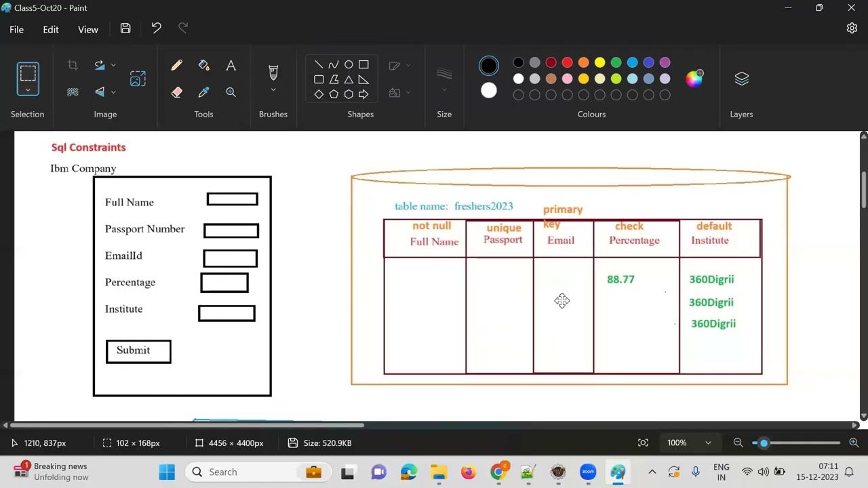The width and height of the screenshot is (868, 488).
Task: Pick the Oval shape
Action: click(349, 64)
